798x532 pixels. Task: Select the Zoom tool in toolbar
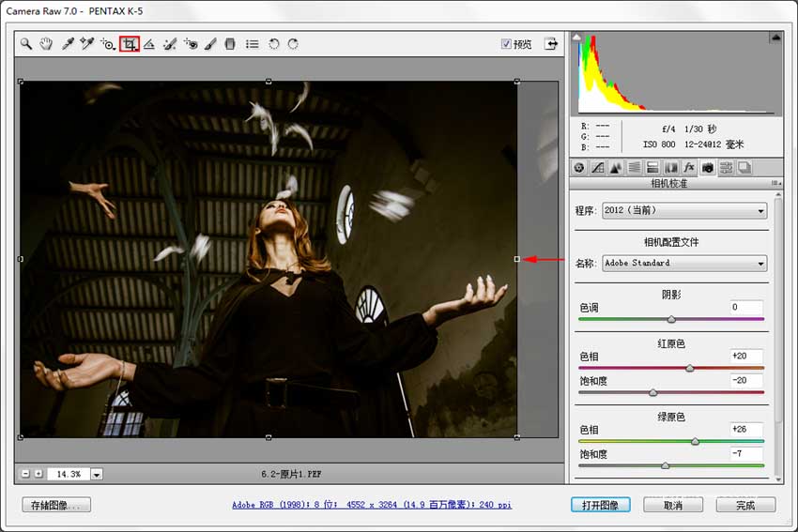coord(26,44)
